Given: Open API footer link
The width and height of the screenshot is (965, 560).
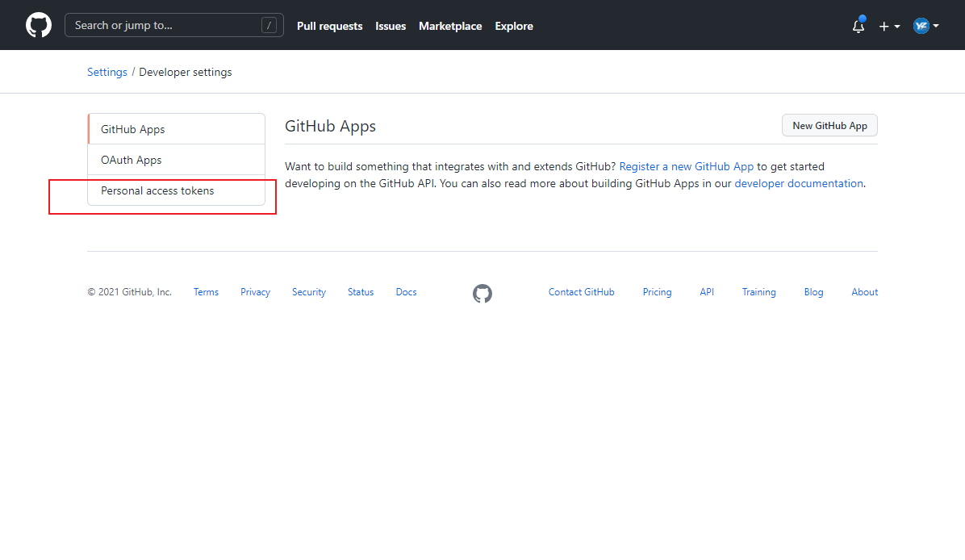Looking at the screenshot, I should point(707,292).
